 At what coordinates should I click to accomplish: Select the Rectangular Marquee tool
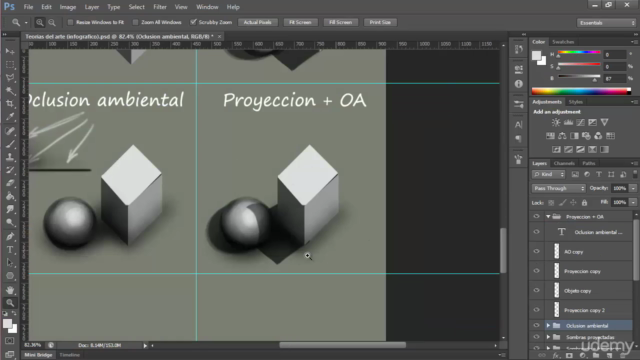(x=10, y=64)
